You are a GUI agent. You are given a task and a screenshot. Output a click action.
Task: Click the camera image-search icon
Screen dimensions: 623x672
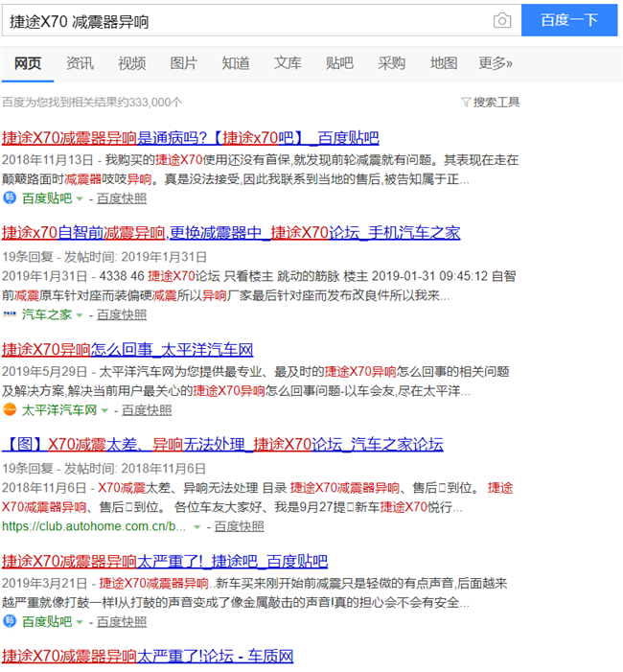501,20
